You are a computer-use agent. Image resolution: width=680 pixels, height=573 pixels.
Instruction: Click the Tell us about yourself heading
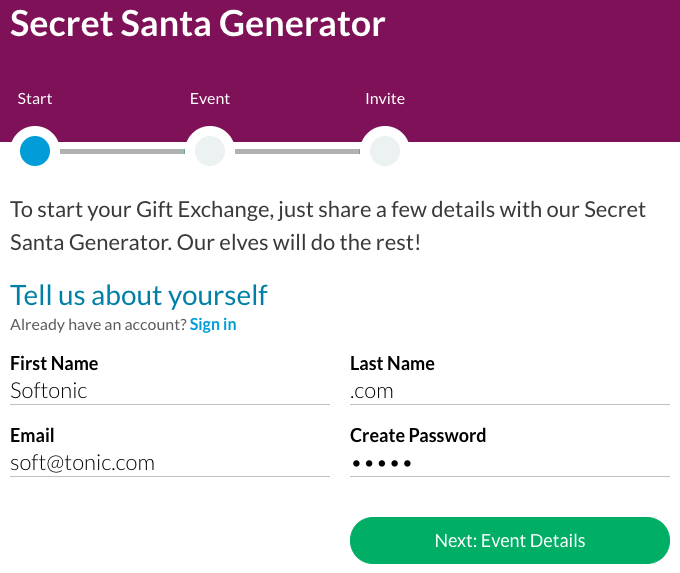point(139,295)
